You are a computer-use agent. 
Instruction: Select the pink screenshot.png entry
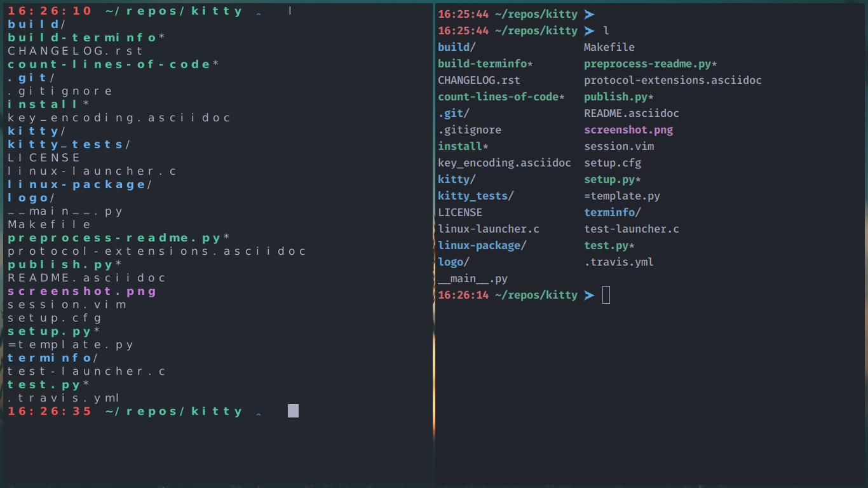point(628,130)
